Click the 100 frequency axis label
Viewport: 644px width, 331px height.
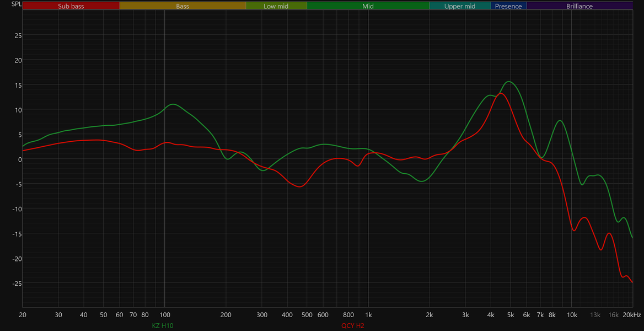point(165,315)
